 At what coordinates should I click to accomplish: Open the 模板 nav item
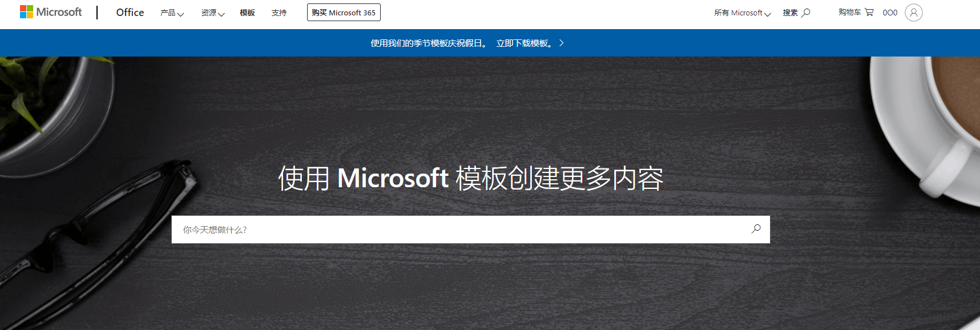click(x=247, y=13)
